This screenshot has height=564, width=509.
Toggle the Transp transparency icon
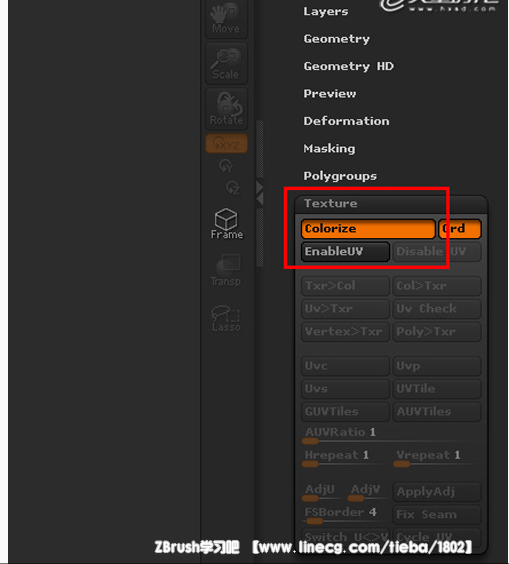(226, 270)
